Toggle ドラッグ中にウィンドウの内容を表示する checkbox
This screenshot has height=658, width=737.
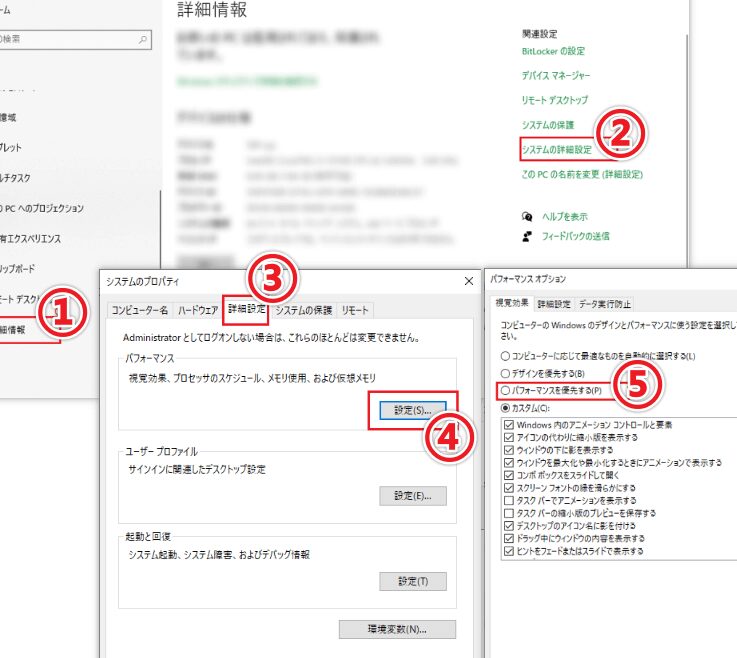pyautogui.click(x=509, y=539)
